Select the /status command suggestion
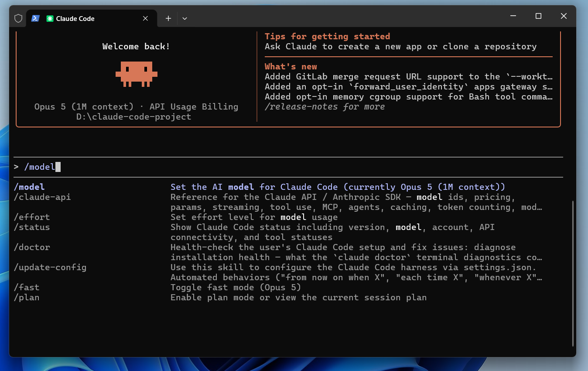This screenshot has width=588, height=371. [x=31, y=227]
